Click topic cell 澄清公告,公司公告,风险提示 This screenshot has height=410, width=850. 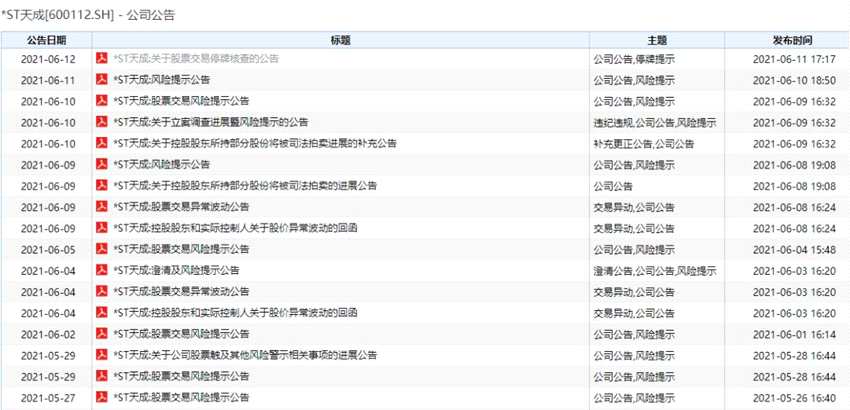point(655,271)
